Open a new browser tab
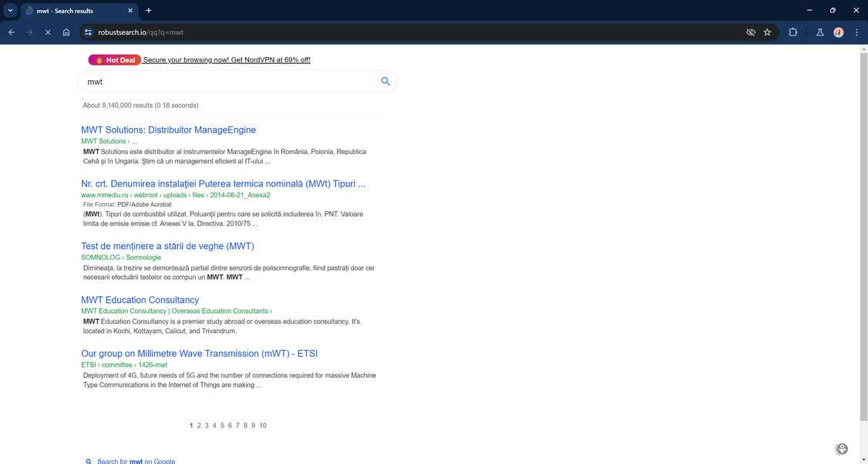868x464 pixels. 148,10
